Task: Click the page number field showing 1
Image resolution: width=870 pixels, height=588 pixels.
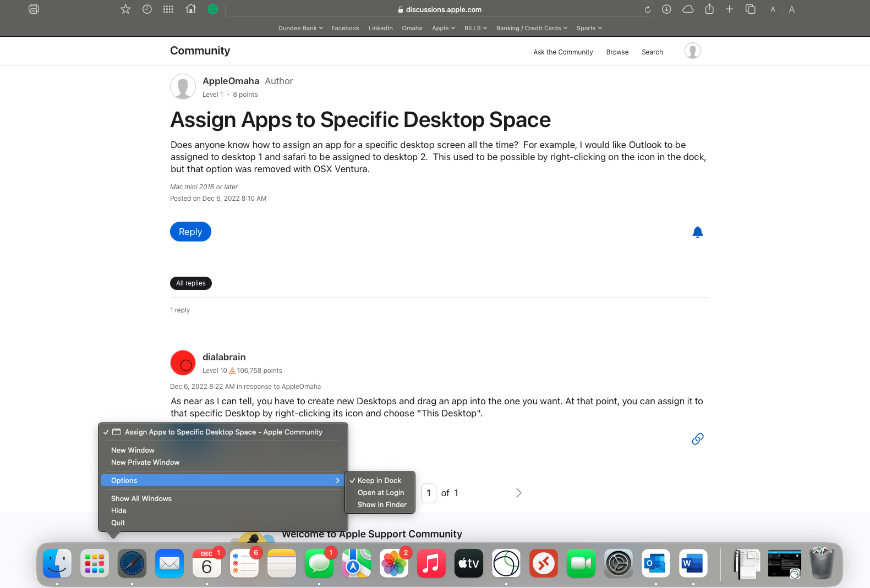Action: pos(429,493)
